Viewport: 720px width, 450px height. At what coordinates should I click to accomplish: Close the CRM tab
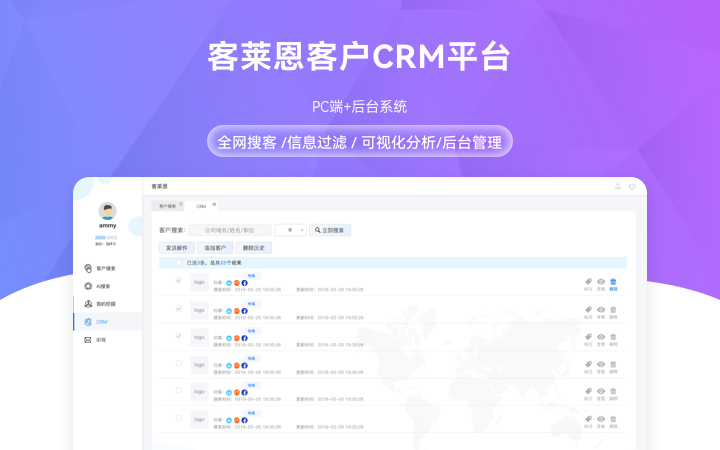[x=214, y=204]
